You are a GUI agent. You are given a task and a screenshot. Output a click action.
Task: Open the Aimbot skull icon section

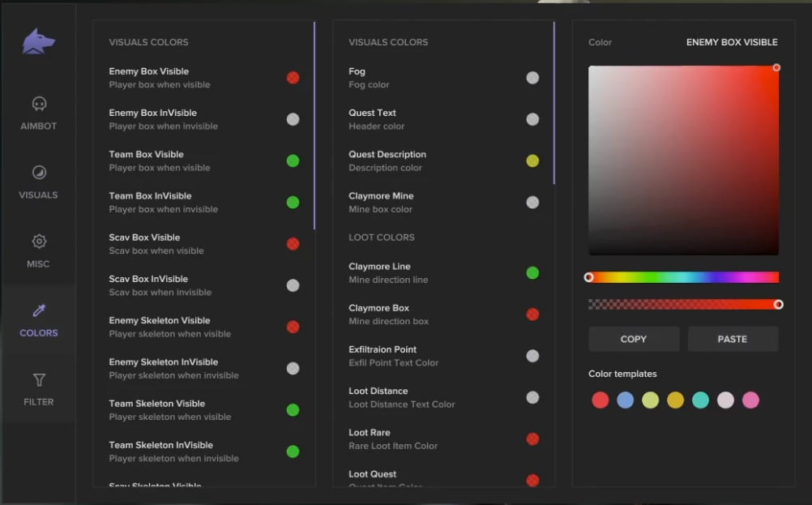[x=39, y=104]
